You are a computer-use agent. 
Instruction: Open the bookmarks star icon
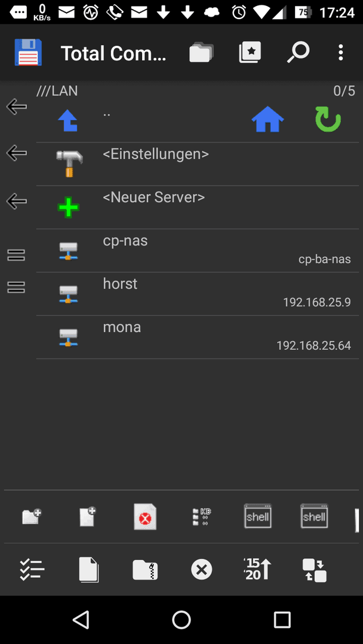(x=250, y=52)
